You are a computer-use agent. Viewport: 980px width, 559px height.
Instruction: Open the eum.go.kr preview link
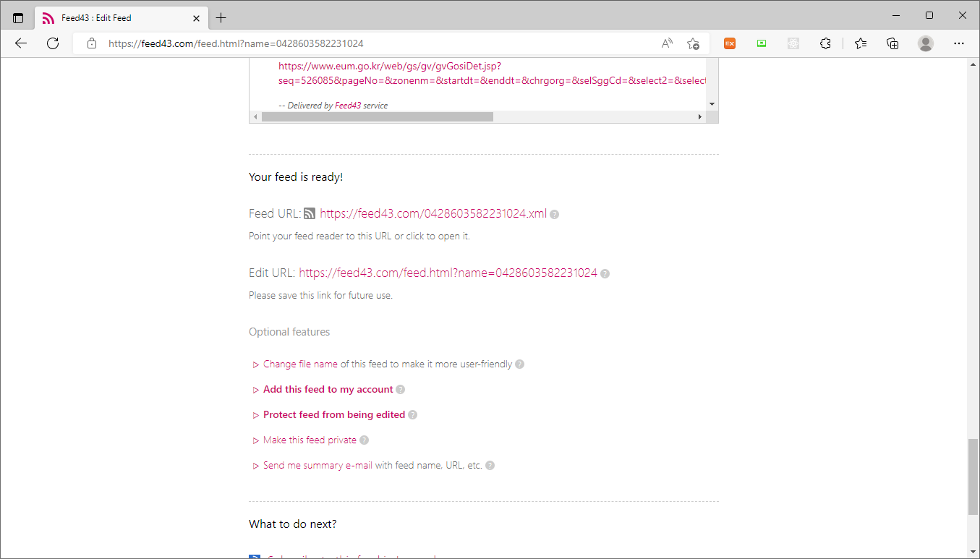tap(492, 73)
